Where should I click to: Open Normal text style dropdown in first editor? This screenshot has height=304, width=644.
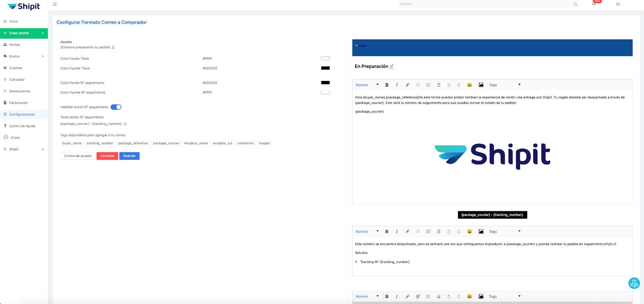pyautogui.click(x=367, y=85)
